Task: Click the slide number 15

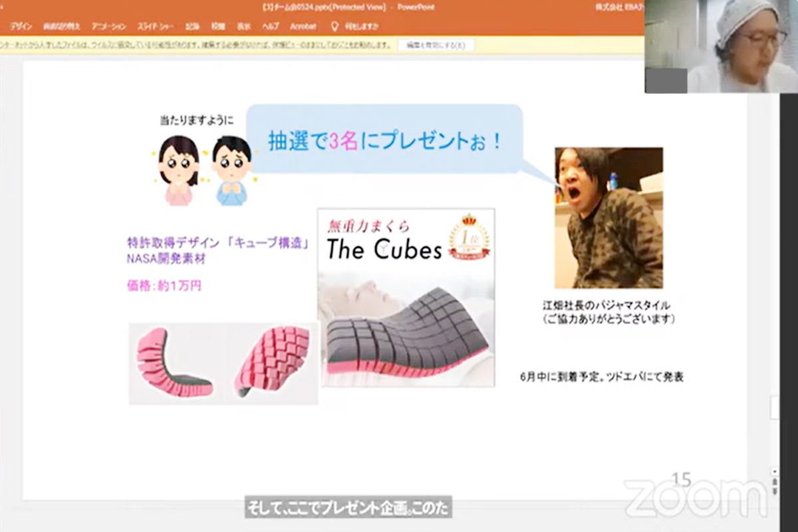Action: point(682,479)
